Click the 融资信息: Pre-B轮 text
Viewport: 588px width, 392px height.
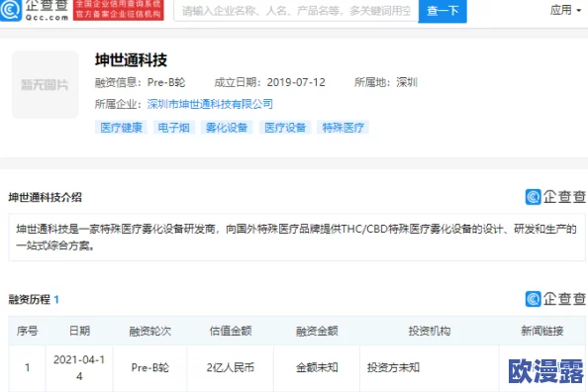click(x=140, y=82)
